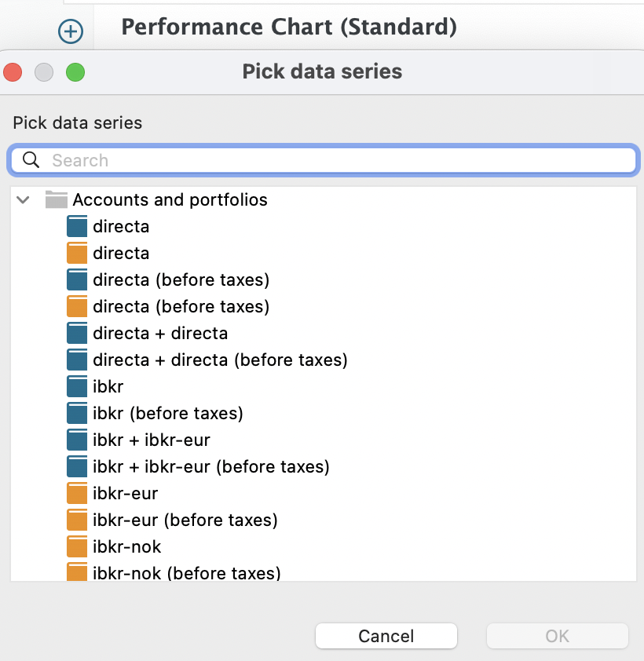This screenshot has width=644, height=661.
Task: Click orange icon of second directa entry
Action: [x=77, y=254]
